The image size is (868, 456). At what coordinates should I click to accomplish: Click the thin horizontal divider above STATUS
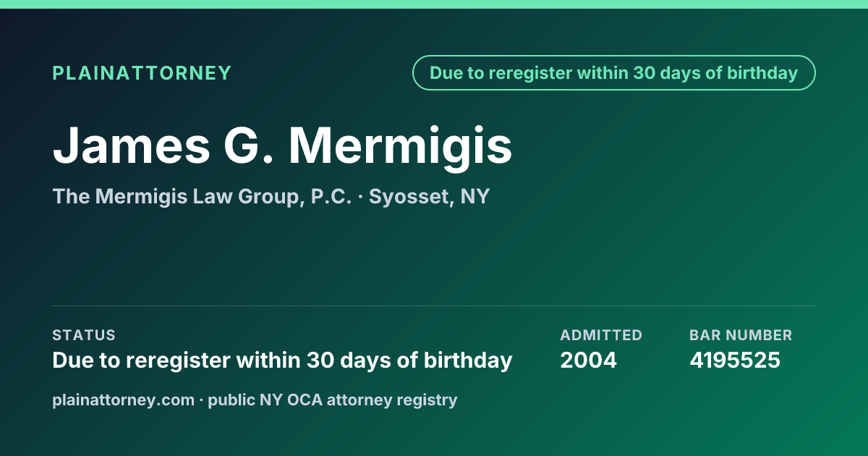click(x=434, y=305)
